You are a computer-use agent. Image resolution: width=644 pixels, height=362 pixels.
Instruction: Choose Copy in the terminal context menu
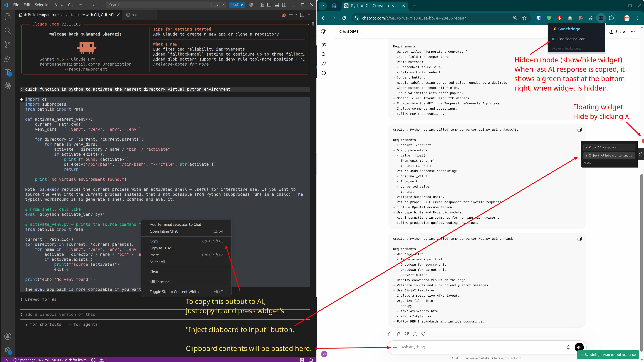tap(186, 241)
